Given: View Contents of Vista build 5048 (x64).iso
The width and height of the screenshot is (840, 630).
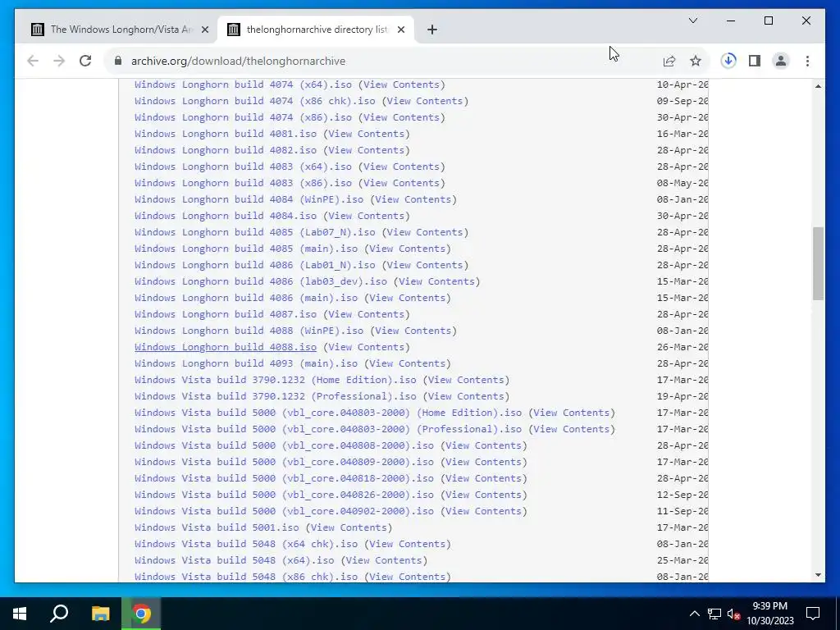Looking at the screenshot, I should (x=384, y=560).
